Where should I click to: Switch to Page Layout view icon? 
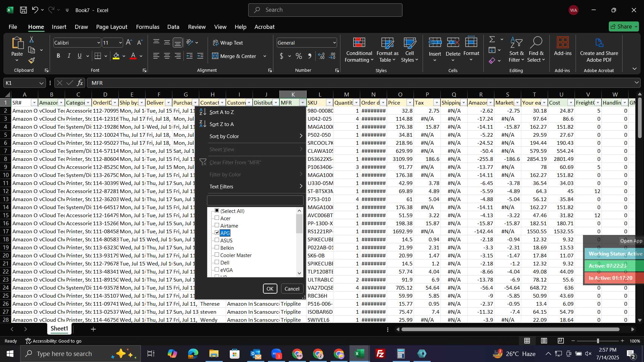pos(544,341)
